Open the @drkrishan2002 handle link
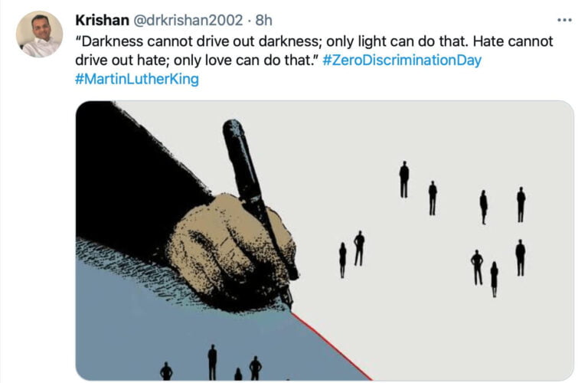The width and height of the screenshot is (588, 383). point(188,20)
